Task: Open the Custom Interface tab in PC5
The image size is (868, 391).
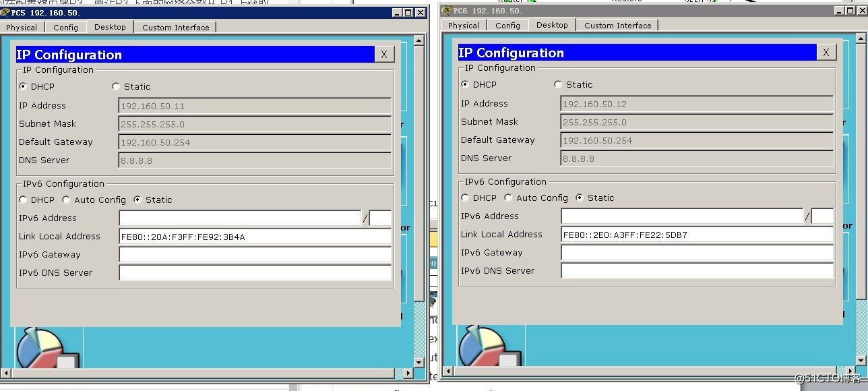Action: (175, 27)
